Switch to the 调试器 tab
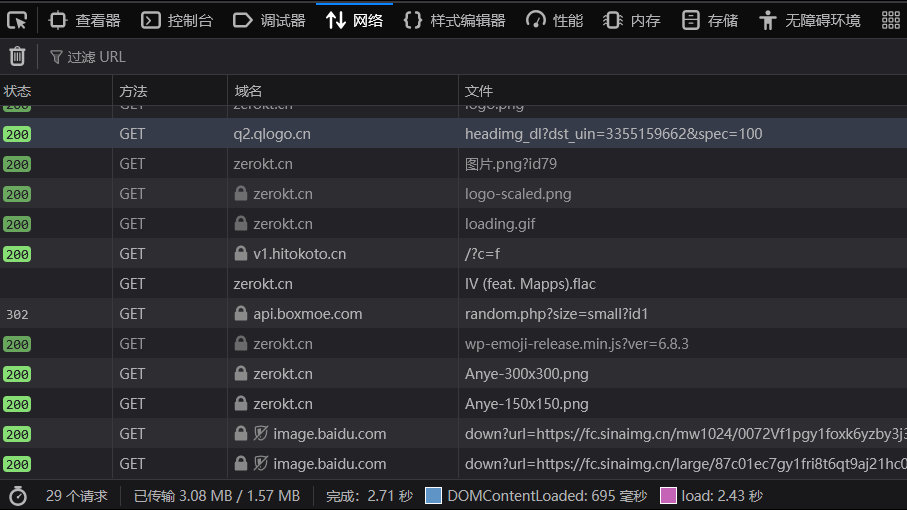907x510 pixels. (269, 20)
